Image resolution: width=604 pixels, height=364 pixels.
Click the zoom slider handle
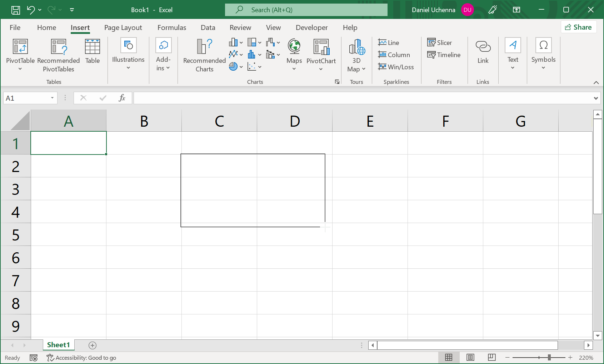point(549,357)
